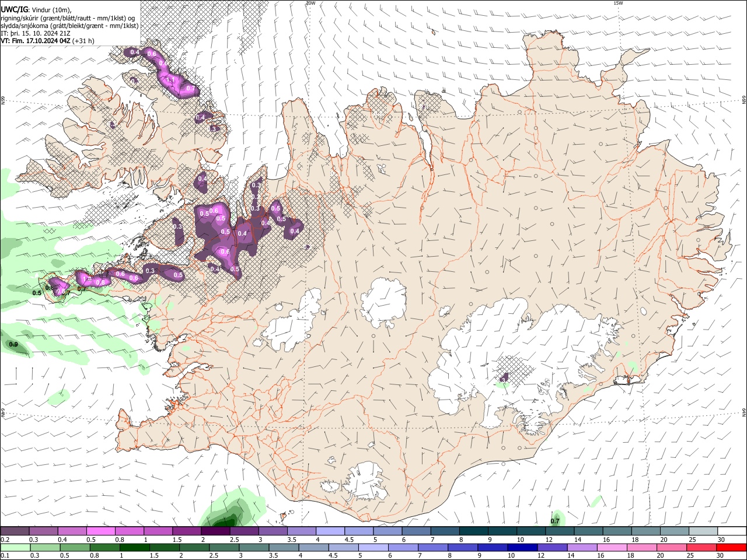Select the darkest green swatch starting at 1 in the lower rain legend
The width and height of the screenshot is (747, 560).
[x=135, y=547]
